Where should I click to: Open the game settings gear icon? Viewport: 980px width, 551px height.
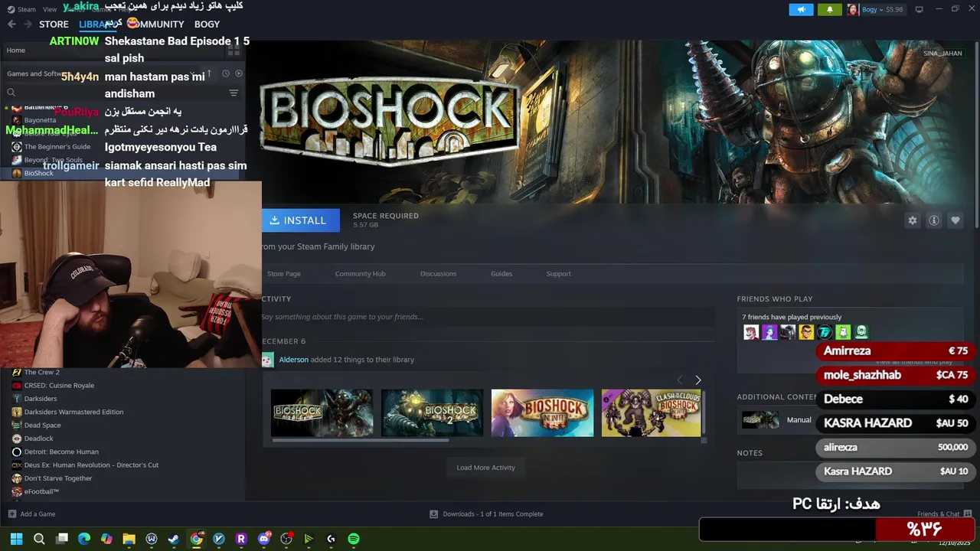tap(912, 220)
